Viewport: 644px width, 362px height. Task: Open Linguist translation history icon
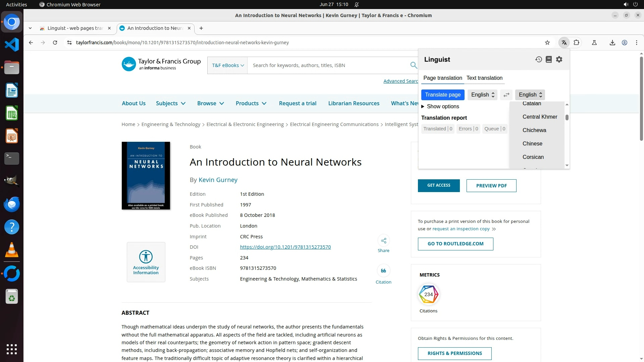(538, 59)
